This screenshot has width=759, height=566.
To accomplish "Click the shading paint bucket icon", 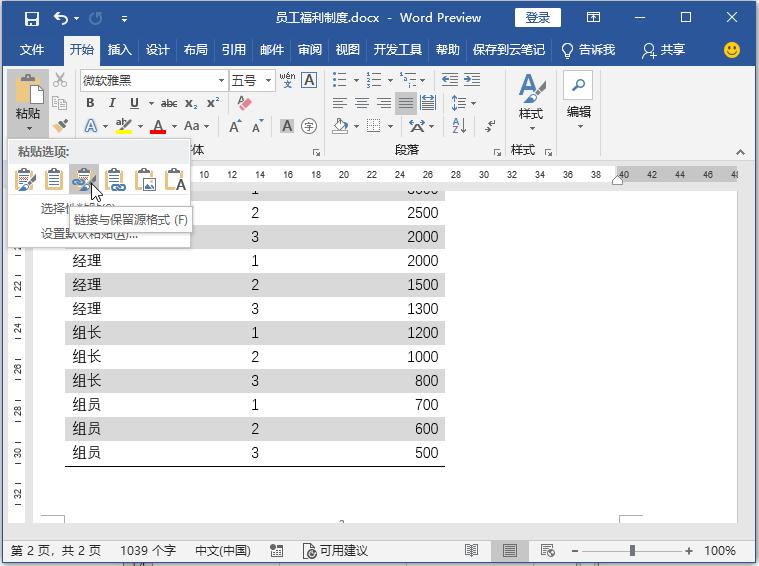I will [340, 126].
